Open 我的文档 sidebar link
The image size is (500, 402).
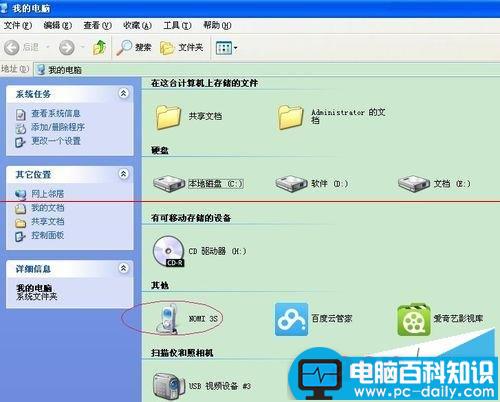pyautogui.click(x=48, y=208)
